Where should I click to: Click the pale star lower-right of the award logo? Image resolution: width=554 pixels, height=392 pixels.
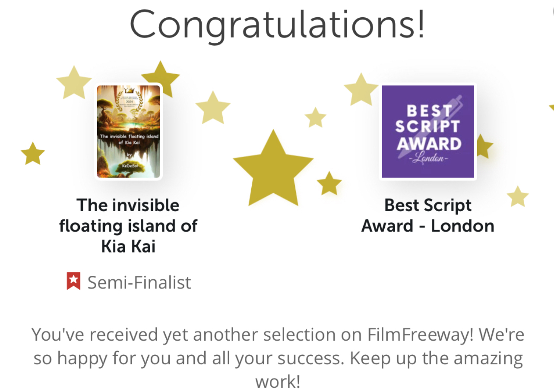pyautogui.click(x=517, y=197)
